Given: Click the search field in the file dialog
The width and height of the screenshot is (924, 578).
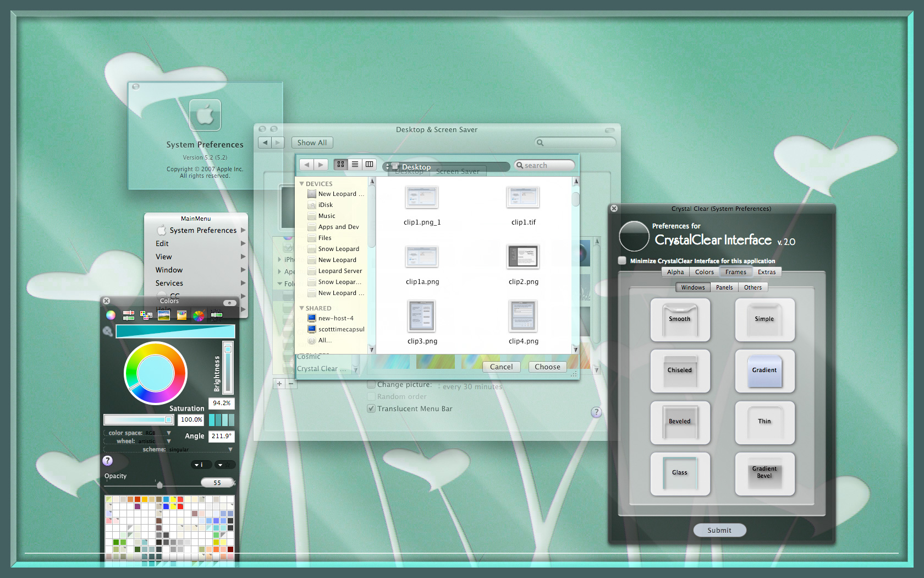Looking at the screenshot, I should tap(544, 165).
